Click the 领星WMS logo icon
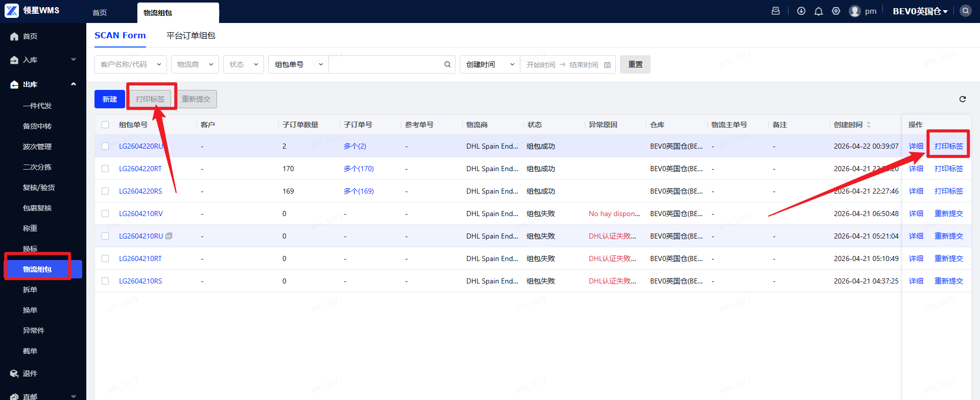 coord(12,11)
